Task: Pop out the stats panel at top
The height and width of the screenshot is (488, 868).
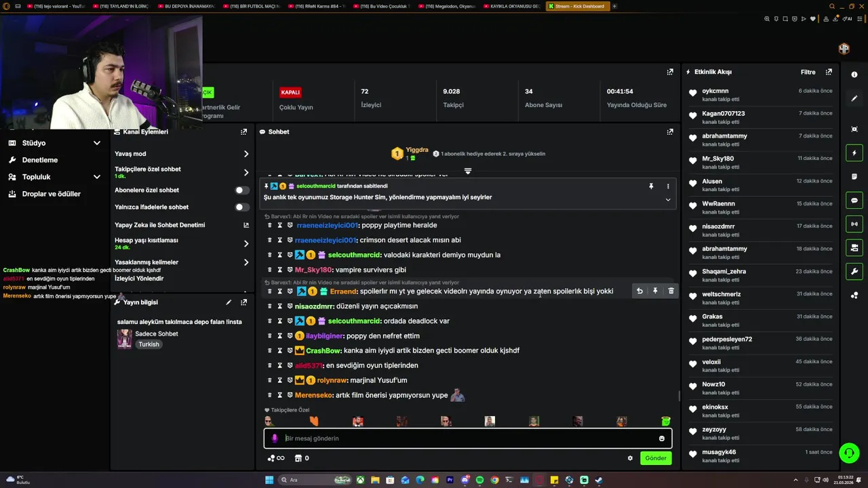Action: (x=670, y=72)
